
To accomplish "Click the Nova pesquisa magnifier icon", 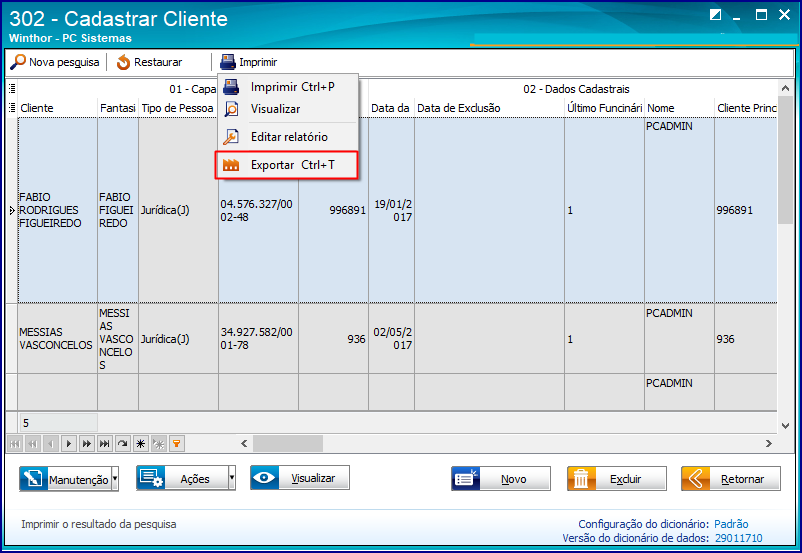I will (x=18, y=62).
